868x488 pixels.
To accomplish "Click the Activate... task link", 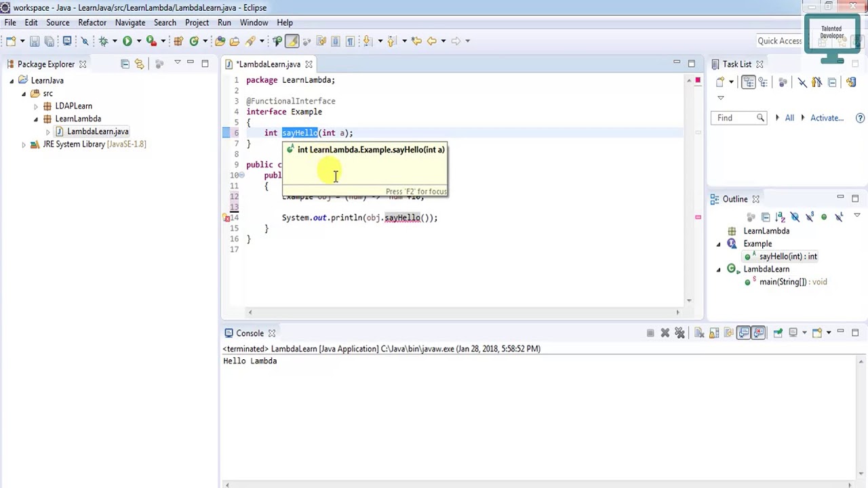I will pyautogui.click(x=827, y=118).
